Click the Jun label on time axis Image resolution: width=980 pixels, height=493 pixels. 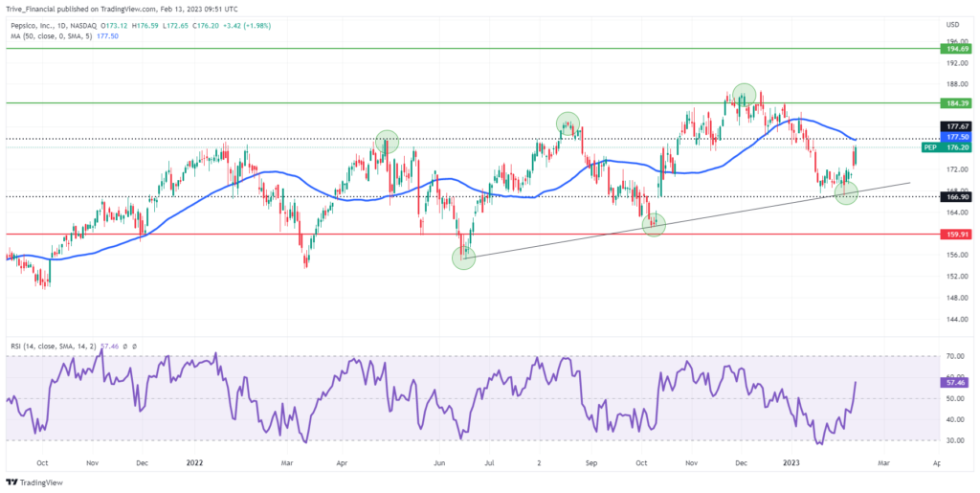tap(440, 464)
